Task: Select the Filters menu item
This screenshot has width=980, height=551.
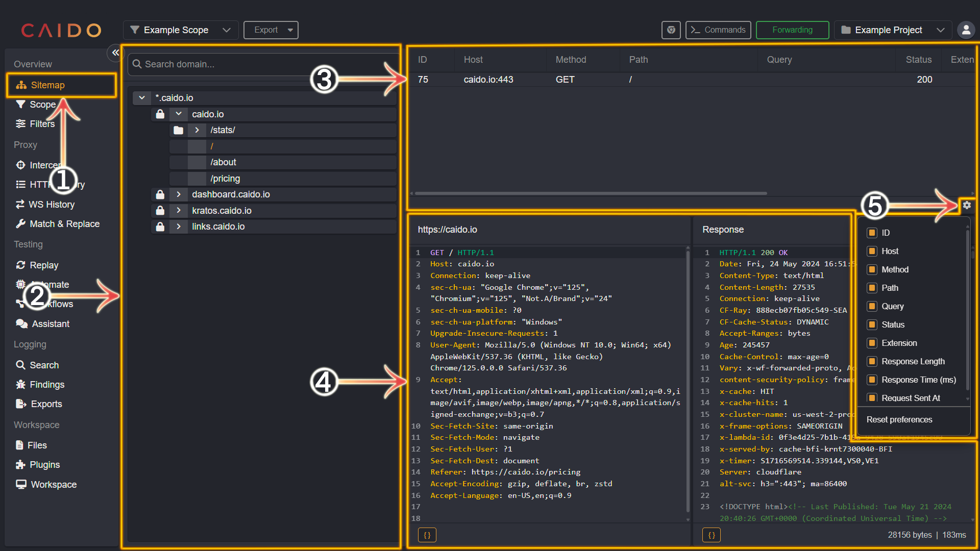Action: pyautogui.click(x=42, y=124)
